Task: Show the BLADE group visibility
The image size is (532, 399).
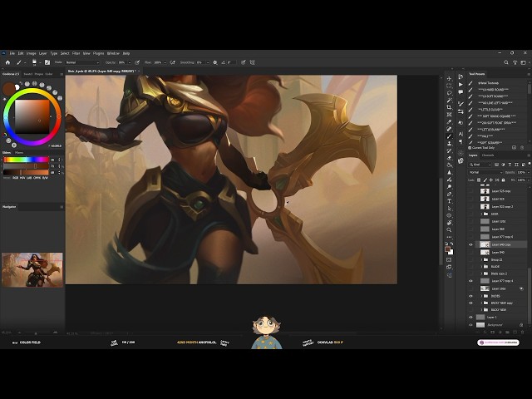Action: click(470, 267)
